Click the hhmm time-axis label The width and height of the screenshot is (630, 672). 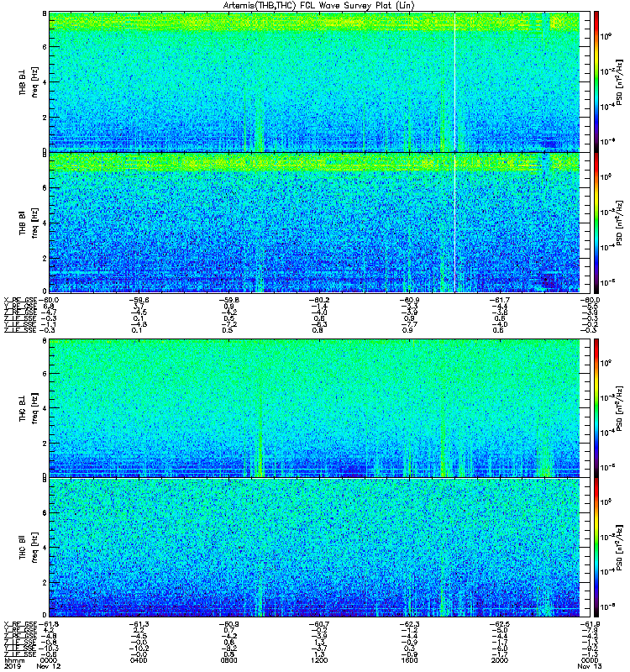click(14, 660)
